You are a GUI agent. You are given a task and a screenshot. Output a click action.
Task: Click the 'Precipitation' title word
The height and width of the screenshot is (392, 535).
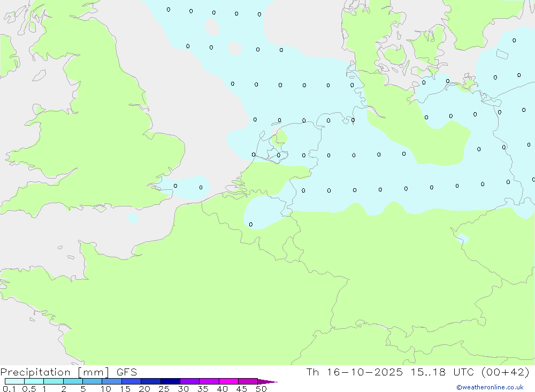35,372
